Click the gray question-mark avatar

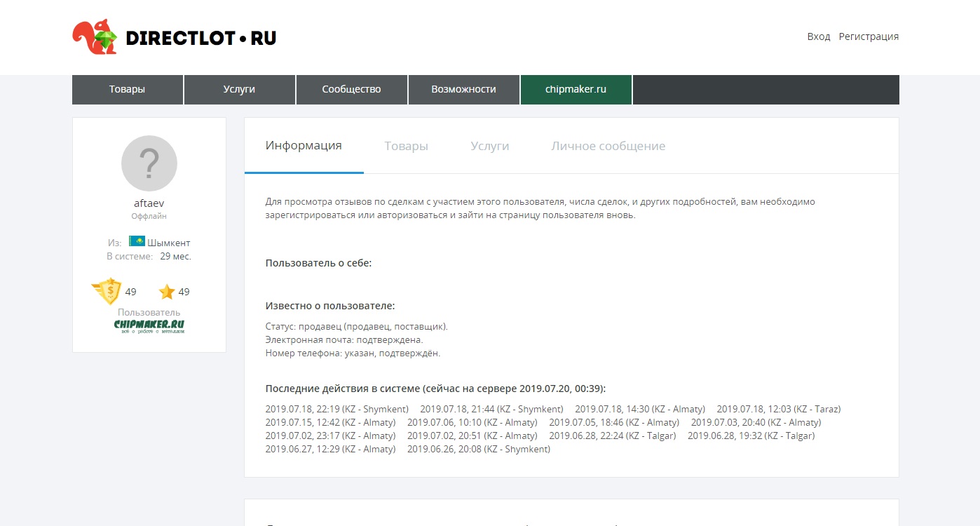click(x=149, y=163)
